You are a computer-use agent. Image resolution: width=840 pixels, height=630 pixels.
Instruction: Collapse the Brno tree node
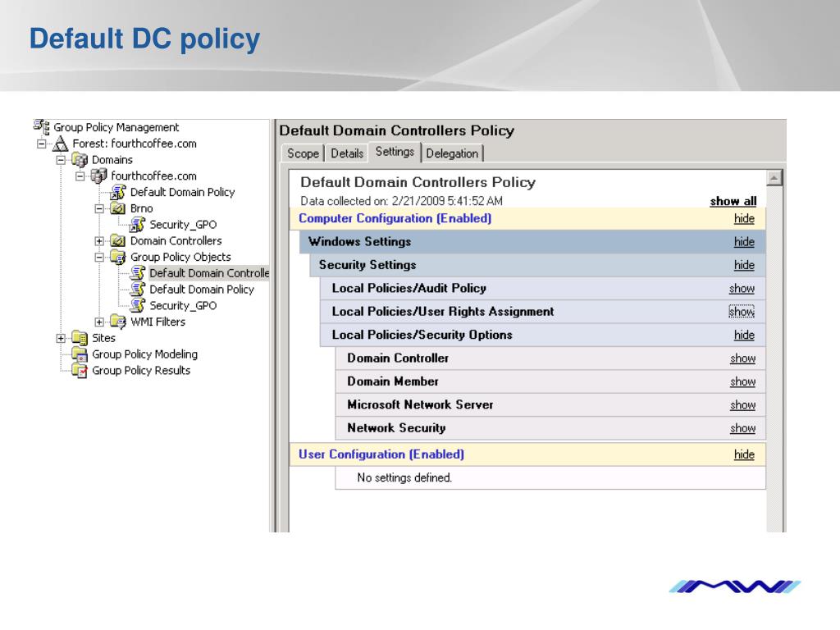click(x=99, y=208)
